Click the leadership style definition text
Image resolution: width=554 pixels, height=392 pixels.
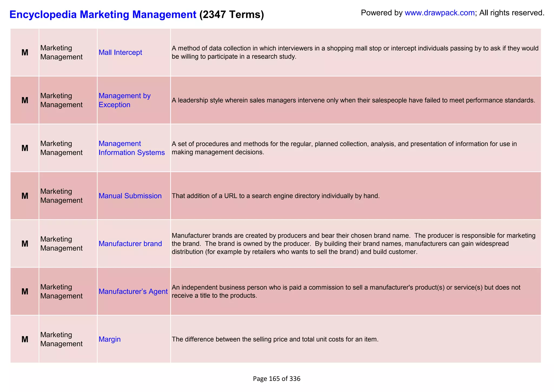point(353,100)
